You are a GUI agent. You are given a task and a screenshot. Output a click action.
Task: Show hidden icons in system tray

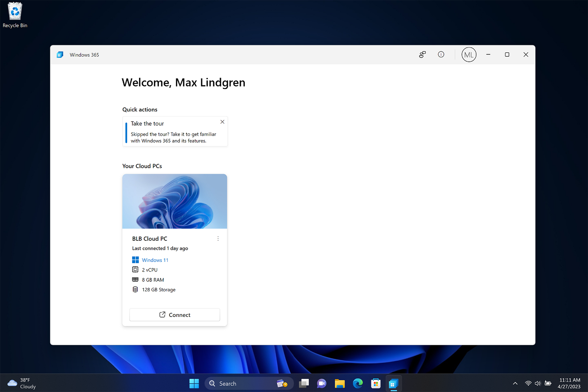click(x=515, y=384)
